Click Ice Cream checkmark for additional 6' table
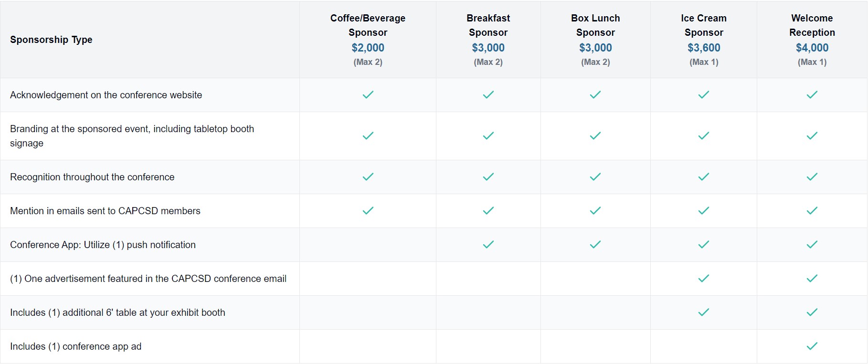 [704, 312]
